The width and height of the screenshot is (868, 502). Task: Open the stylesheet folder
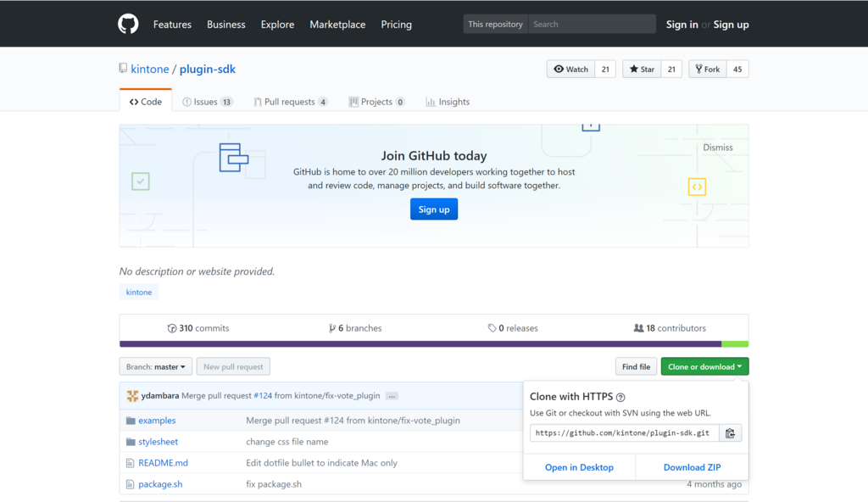tap(159, 442)
